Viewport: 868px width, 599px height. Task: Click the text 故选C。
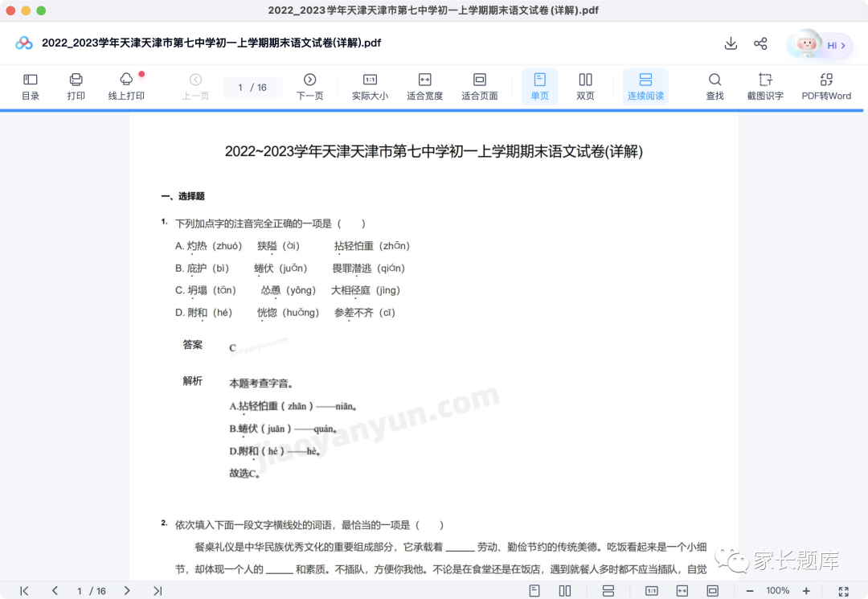244,474
